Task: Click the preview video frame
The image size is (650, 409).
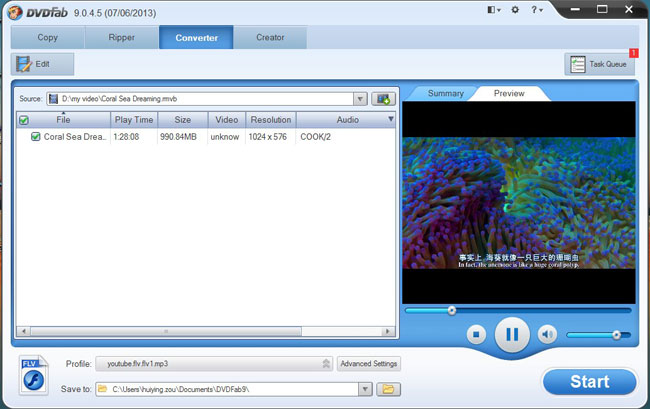Action: pyautogui.click(x=519, y=203)
